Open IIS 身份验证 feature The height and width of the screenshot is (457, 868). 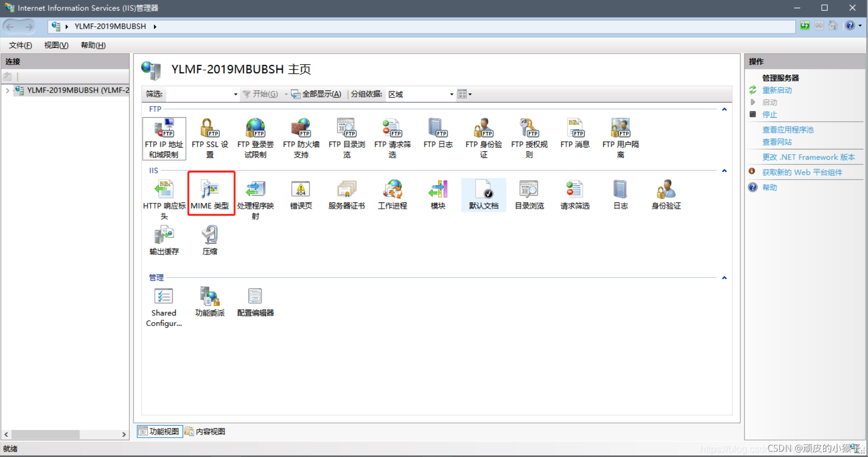(666, 195)
